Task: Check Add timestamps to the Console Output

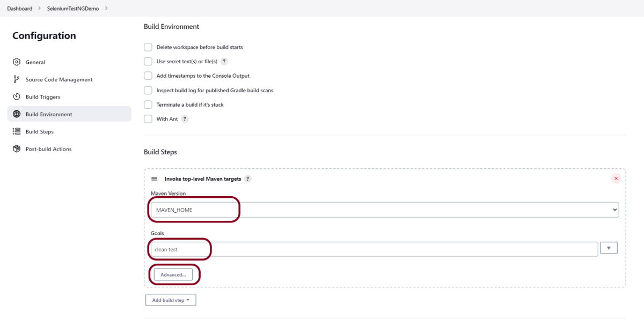Action: coord(148,76)
